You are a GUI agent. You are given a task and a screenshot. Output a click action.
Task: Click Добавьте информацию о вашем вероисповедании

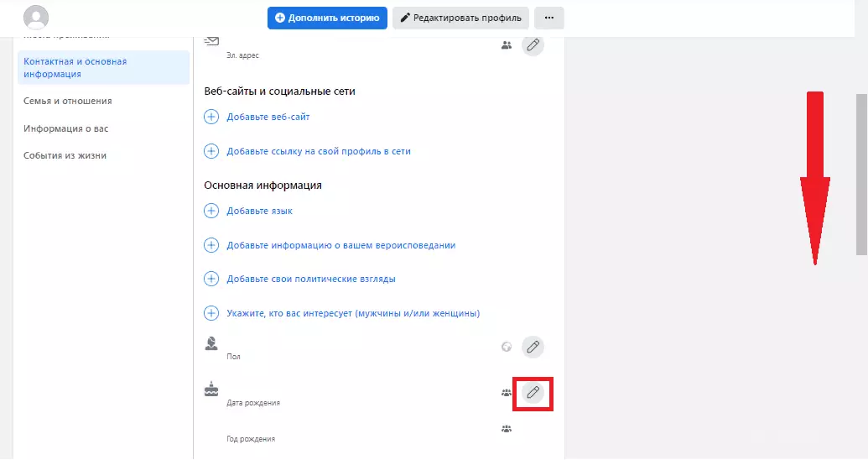(x=341, y=245)
